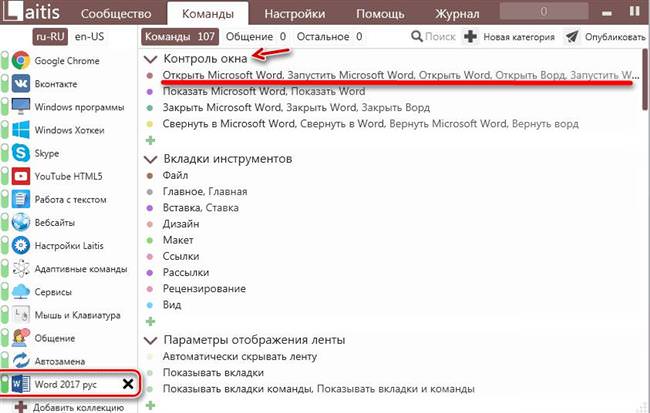
Task: Open the Настройки tab
Action: [x=295, y=14]
